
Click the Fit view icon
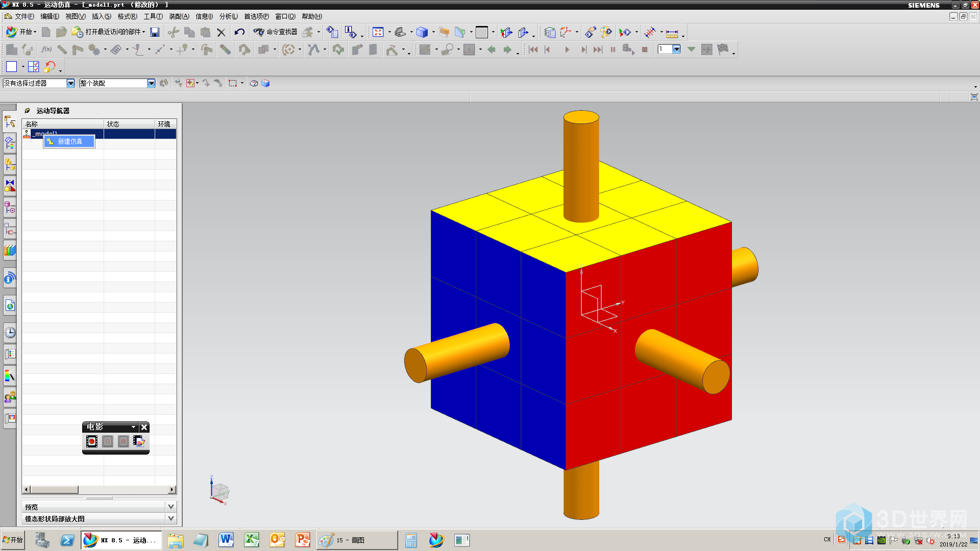[378, 32]
